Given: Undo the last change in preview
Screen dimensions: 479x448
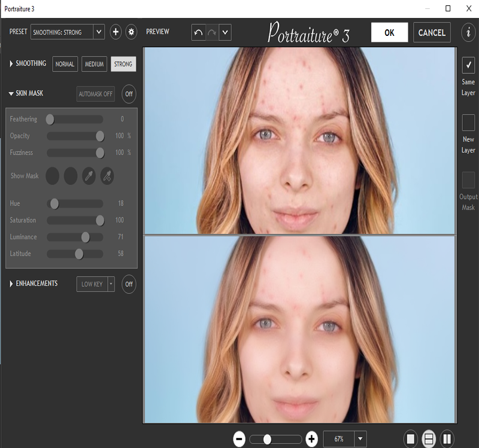Looking at the screenshot, I should [198, 32].
